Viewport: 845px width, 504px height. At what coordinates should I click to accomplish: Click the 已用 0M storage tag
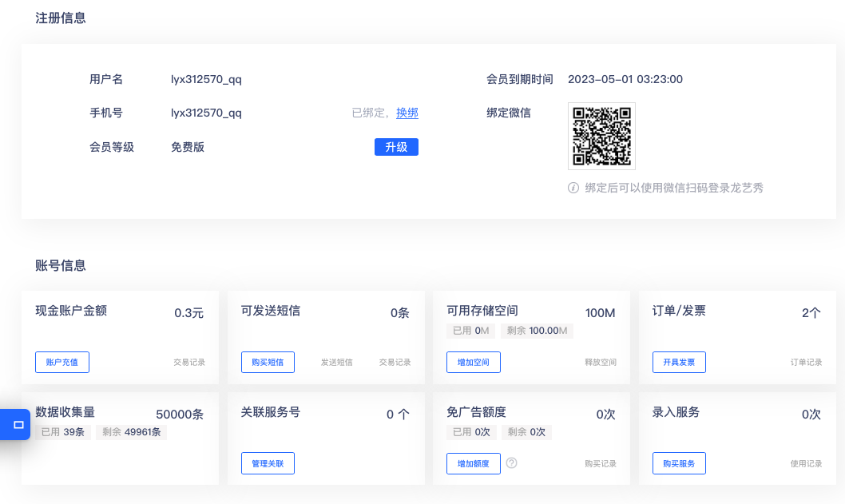(470, 331)
